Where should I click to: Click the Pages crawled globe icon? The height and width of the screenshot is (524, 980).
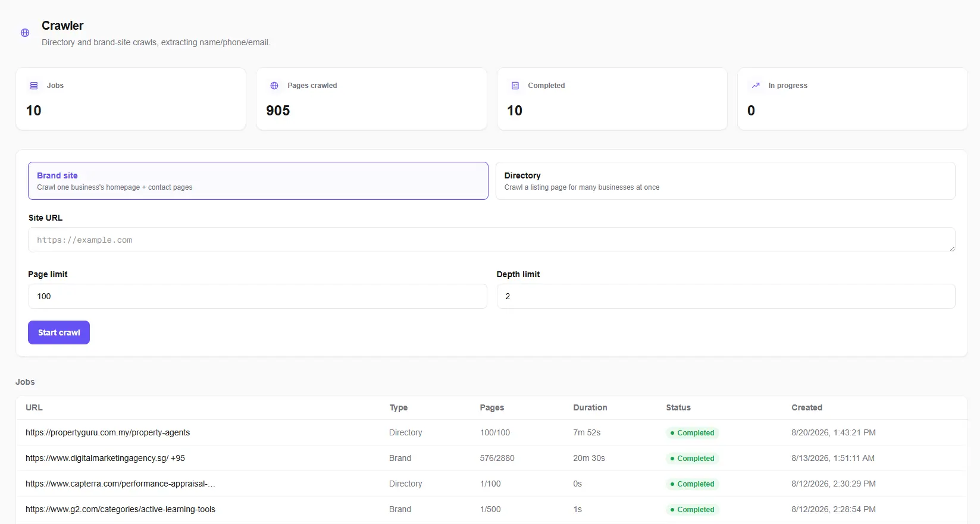[274, 86]
